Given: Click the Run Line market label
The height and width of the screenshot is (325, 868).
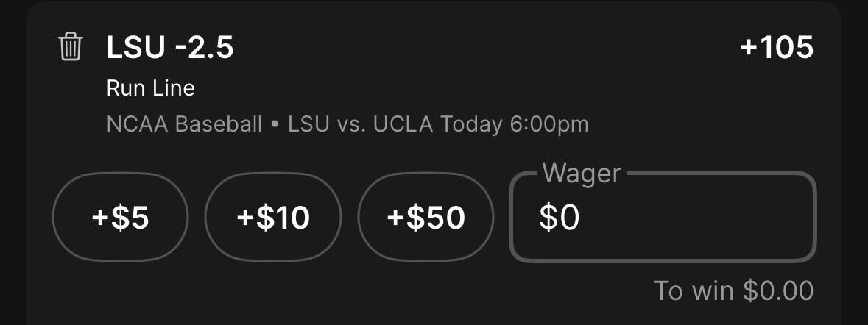Looking at the screenshot, I should [151, 88].
